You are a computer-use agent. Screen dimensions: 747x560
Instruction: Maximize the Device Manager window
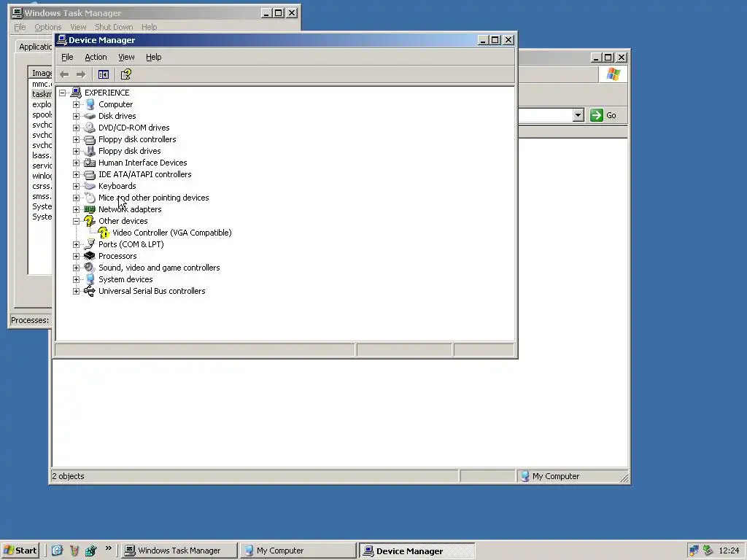pyautogui.click(x=495, y=40)
